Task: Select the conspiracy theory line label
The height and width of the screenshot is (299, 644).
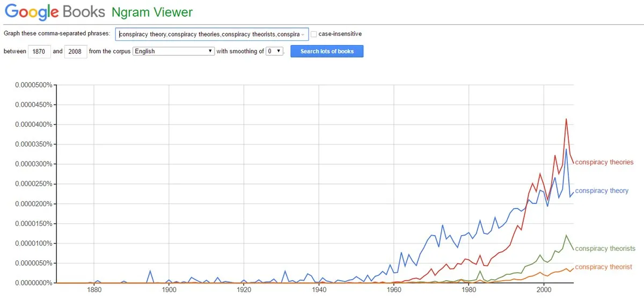Action: pos(602,191)
